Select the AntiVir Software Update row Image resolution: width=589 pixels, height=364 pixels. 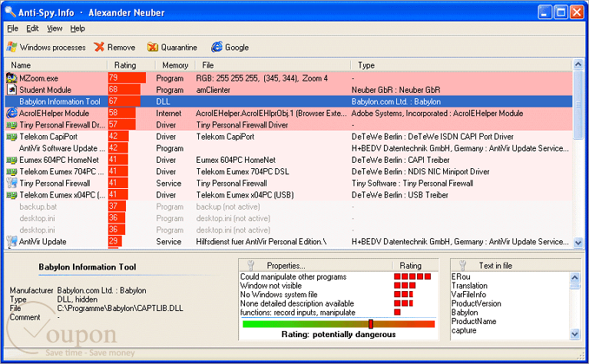coord(289,148)
